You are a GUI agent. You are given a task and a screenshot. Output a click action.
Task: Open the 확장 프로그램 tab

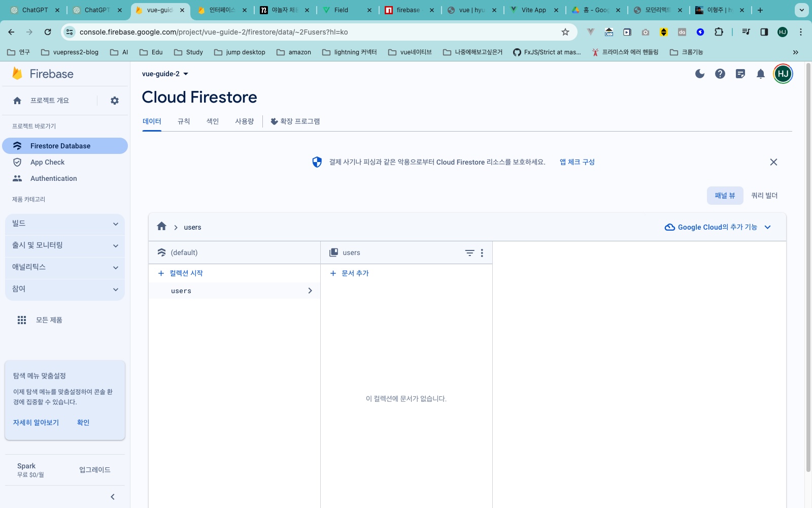point(295,121)
